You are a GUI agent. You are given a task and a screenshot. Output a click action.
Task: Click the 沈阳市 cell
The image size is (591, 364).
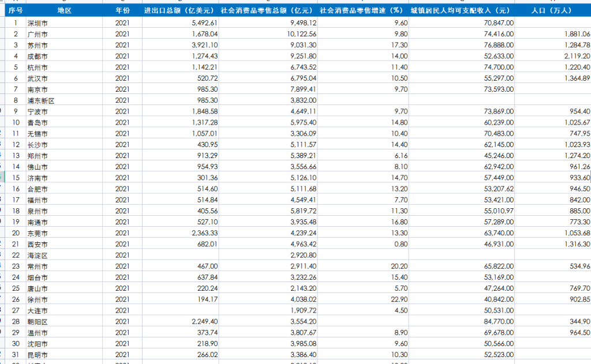pyautogui.click(x=64, y=344)
